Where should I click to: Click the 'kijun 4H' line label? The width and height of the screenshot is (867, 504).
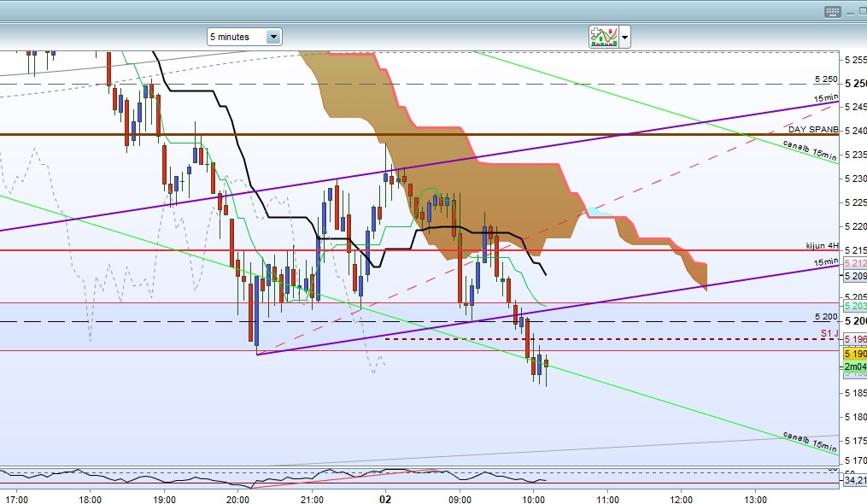[823, 246]
